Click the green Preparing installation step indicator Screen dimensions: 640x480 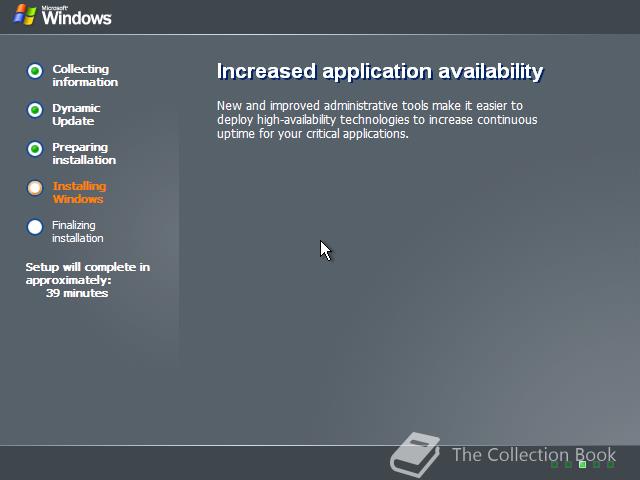pos(35,149)
